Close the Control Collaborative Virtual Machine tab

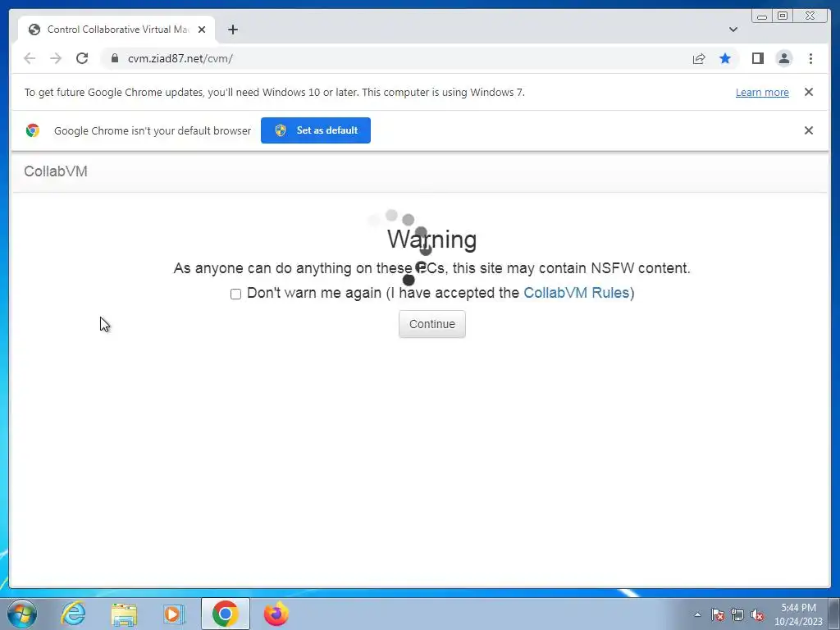click(x=202, y=30)
